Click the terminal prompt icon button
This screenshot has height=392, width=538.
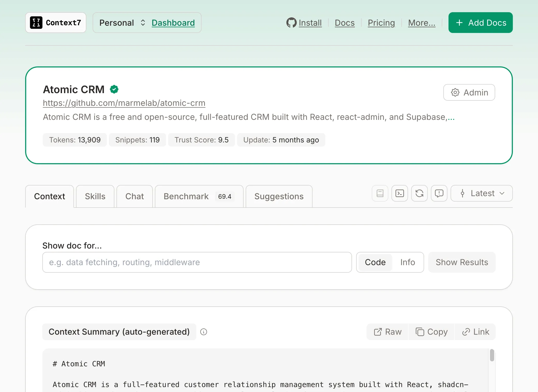coord(399,193)
